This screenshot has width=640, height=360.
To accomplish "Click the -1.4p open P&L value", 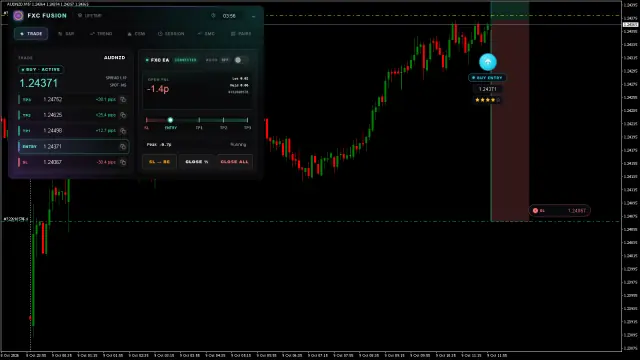I will 158,89.
